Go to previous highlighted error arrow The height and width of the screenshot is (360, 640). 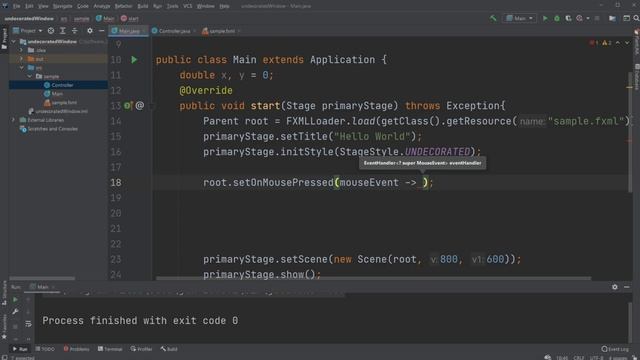tap(618, 43)
